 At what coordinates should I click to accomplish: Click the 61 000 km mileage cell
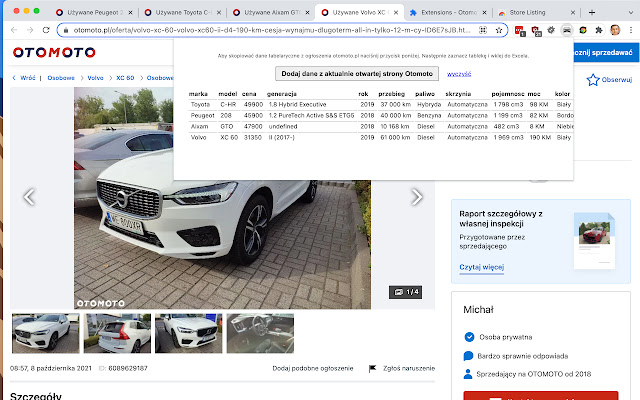point(395,138)
